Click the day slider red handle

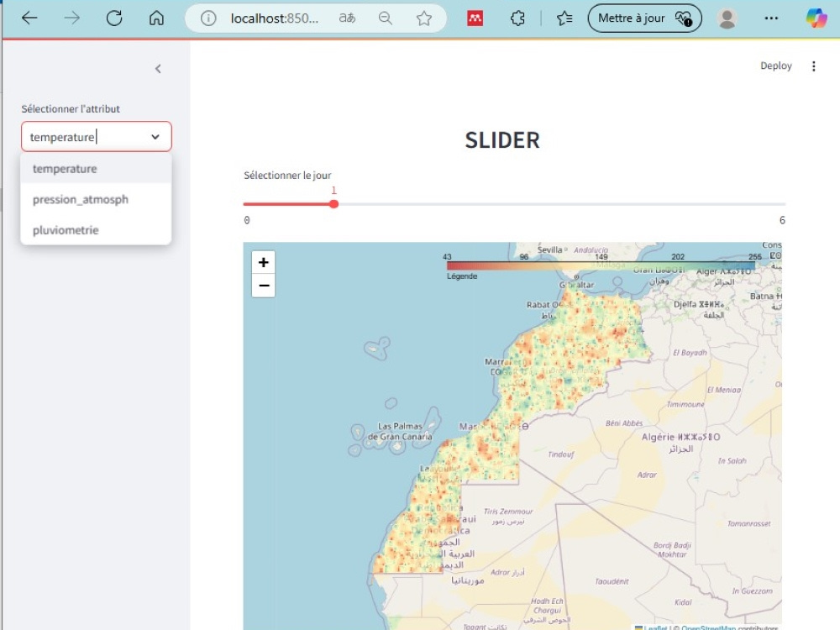click(333, 204)
